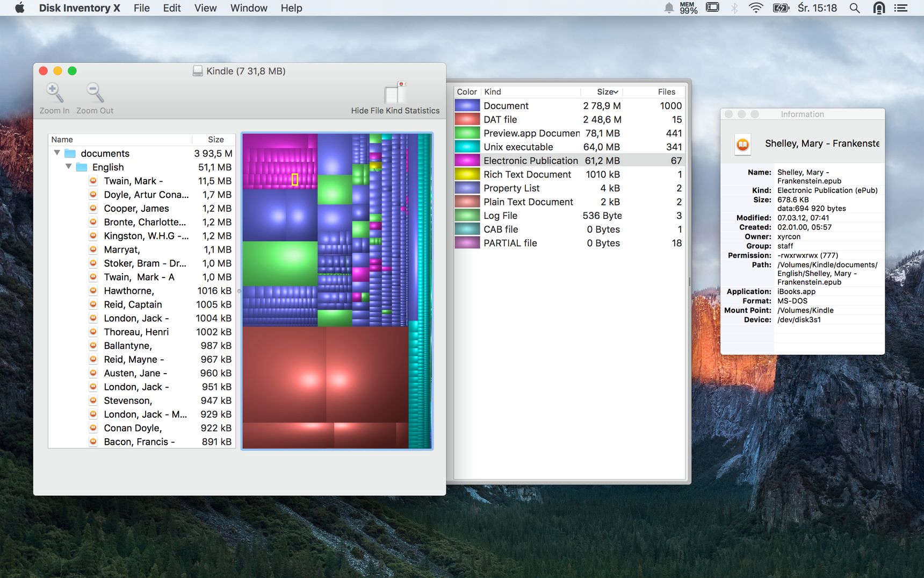Open Spotlight search in the menu bar

(x=854, y=8)
